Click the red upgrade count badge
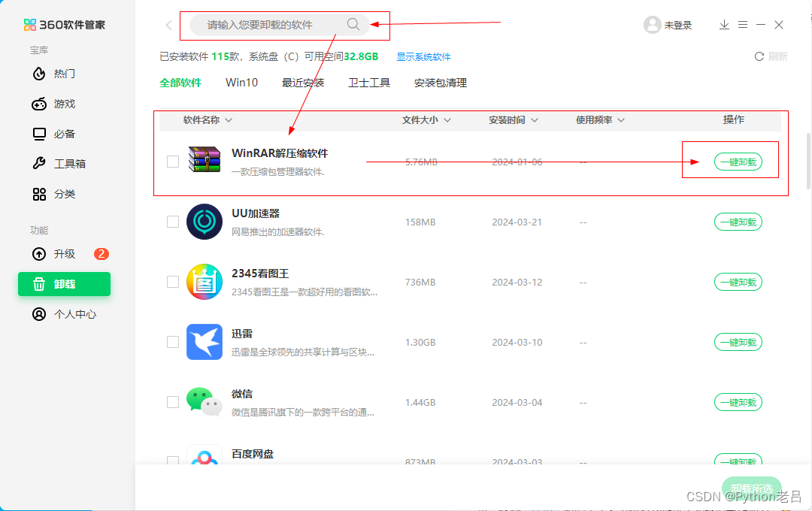Screen dimensions: 812x511 (101, 254)
